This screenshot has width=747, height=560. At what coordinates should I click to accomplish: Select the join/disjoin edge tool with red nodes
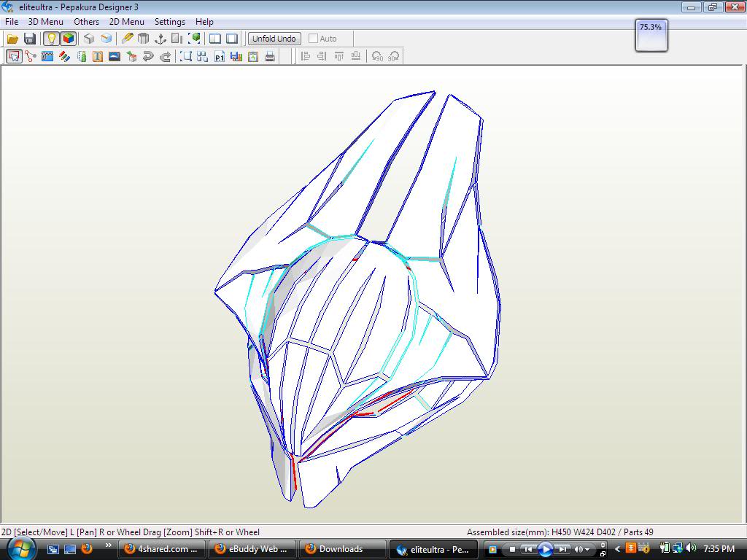tap(31, 57)
